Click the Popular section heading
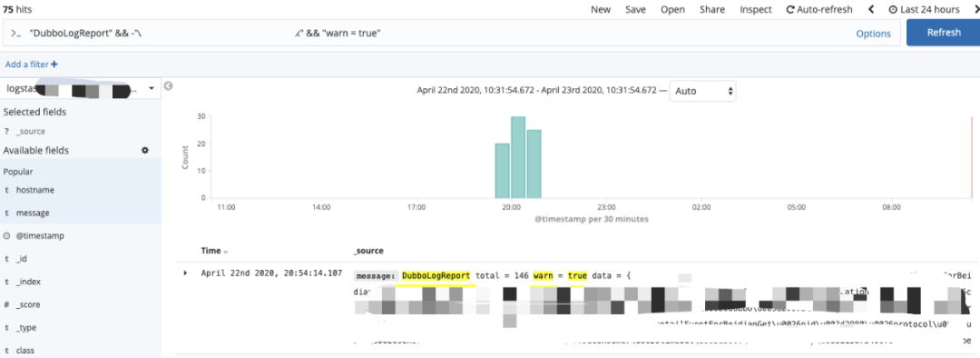This screenshot has width=980, height=358. tap(18, 172)
